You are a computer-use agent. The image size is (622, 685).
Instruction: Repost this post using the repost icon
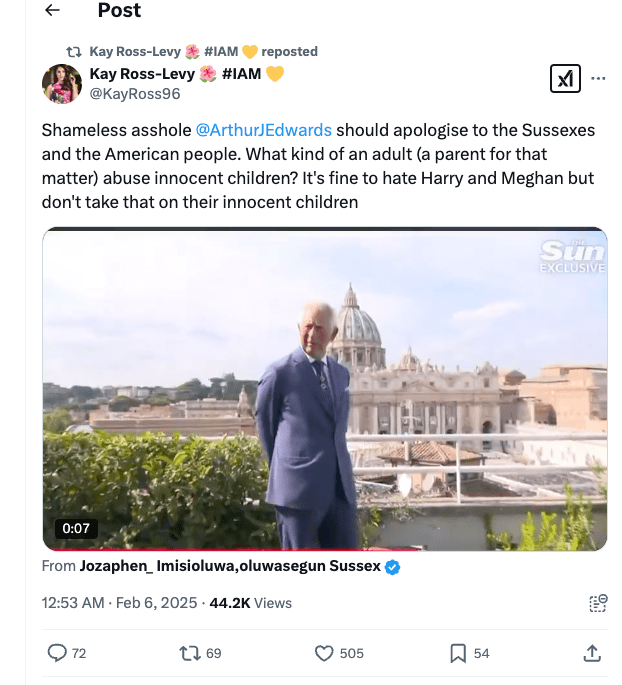coord(188,653)
